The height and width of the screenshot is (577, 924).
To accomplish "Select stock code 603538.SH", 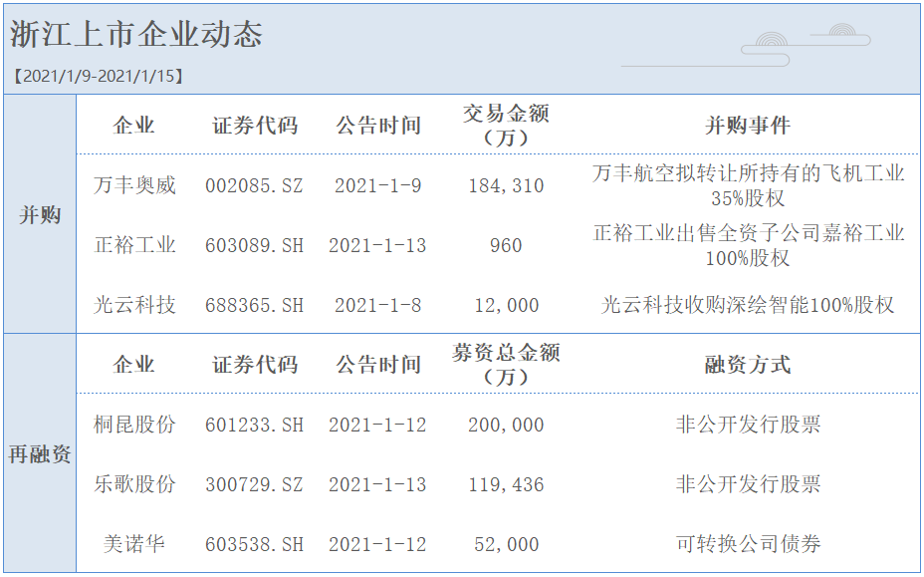I will click(254, 544).
